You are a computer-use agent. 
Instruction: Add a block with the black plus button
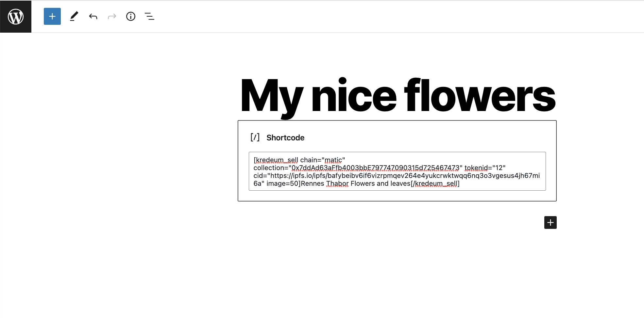550,222
